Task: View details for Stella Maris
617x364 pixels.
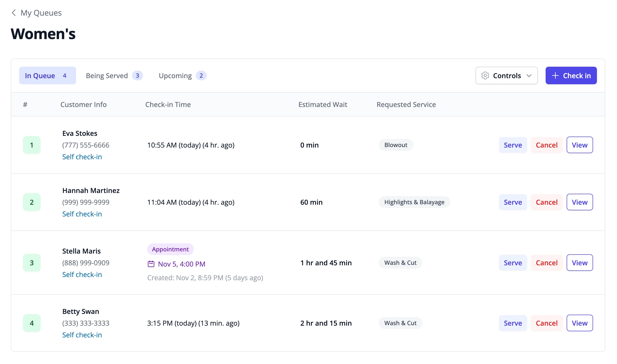Action: (x=579, y=262)
